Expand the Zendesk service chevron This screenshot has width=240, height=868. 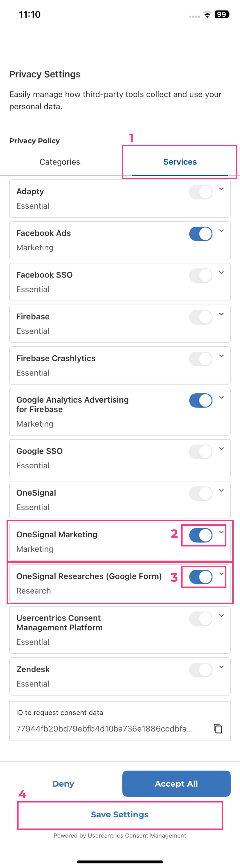coord(221,667)
